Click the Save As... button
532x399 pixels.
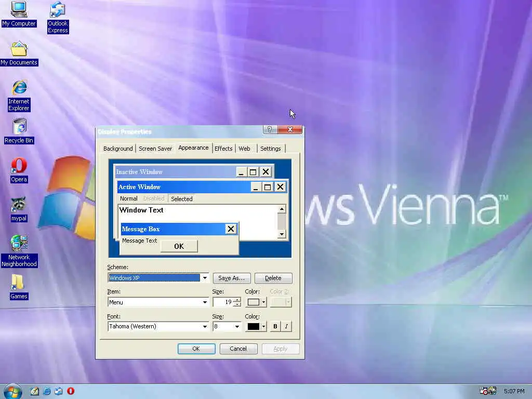tap(232, 278)
